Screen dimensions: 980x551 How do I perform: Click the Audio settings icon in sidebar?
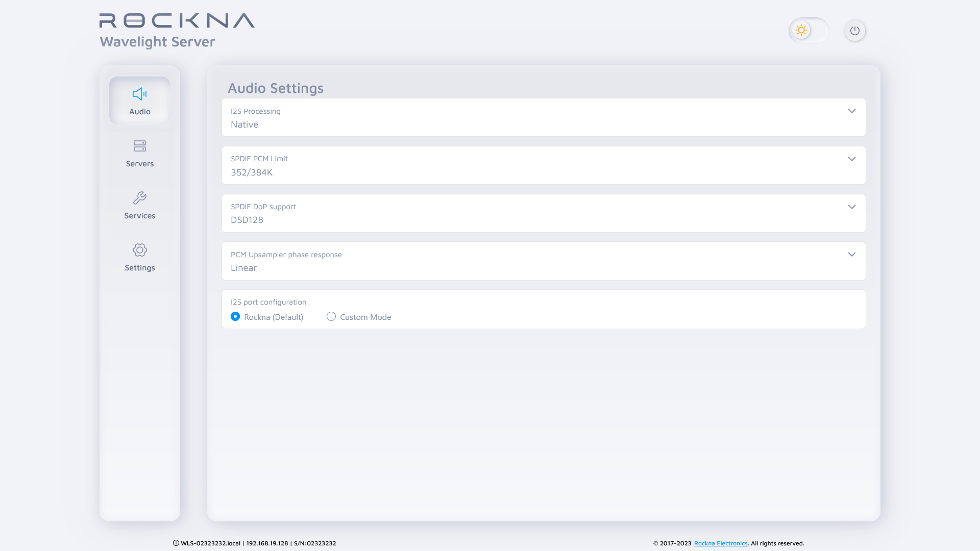point(139,94)
